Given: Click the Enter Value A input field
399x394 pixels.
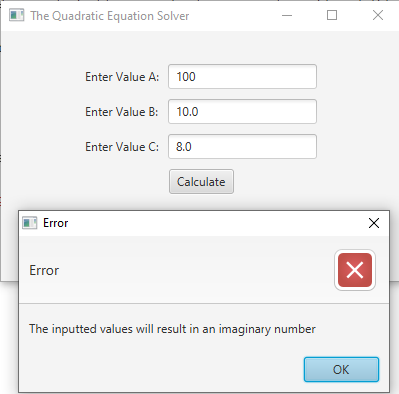Looking at the screenshot, I should click(x=242, y=77).
